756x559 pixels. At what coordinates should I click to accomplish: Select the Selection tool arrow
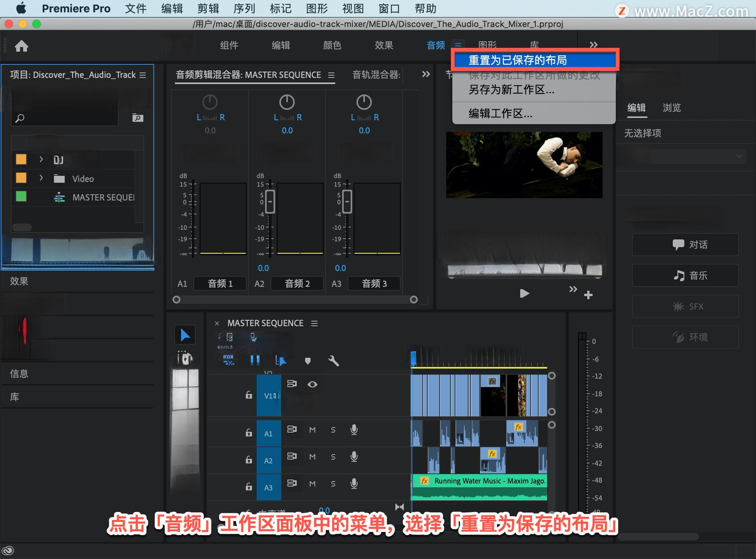pos(185,335)
